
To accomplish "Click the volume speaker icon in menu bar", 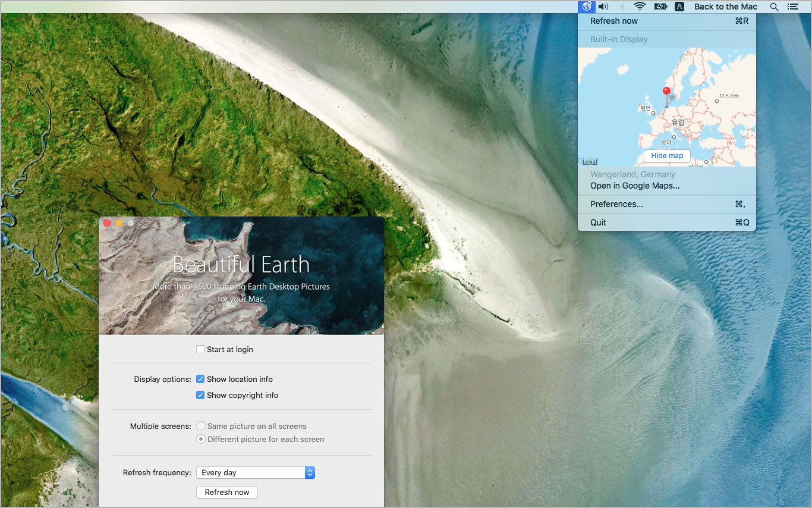I will (x=603, y=7).
